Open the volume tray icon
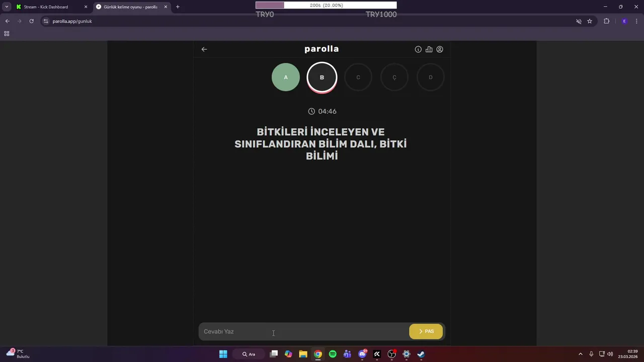644x362 pixels. click(610, 354)
